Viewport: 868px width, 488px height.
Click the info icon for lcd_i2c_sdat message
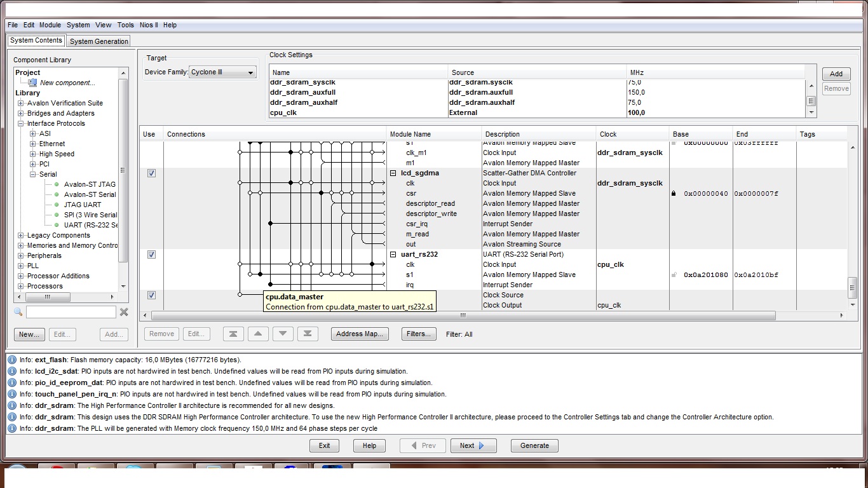pyautogui.click(x=11, y=371)
